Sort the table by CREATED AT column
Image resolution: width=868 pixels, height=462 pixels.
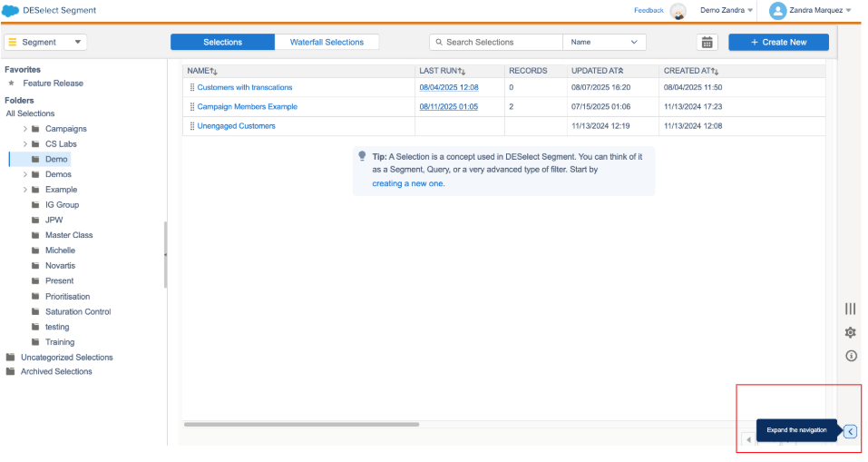click(x=691, y=71)
